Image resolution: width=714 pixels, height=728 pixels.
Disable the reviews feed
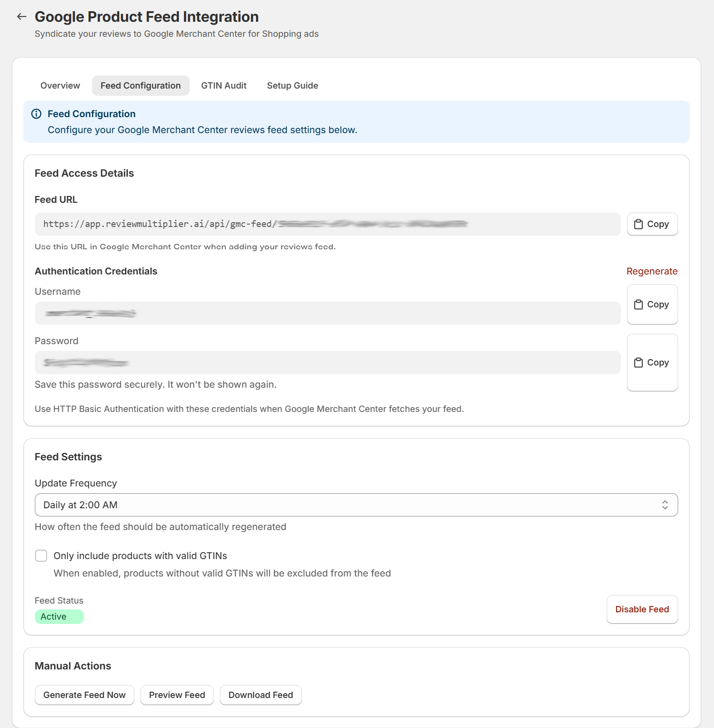pyautogui.click(x=642, y=609)
